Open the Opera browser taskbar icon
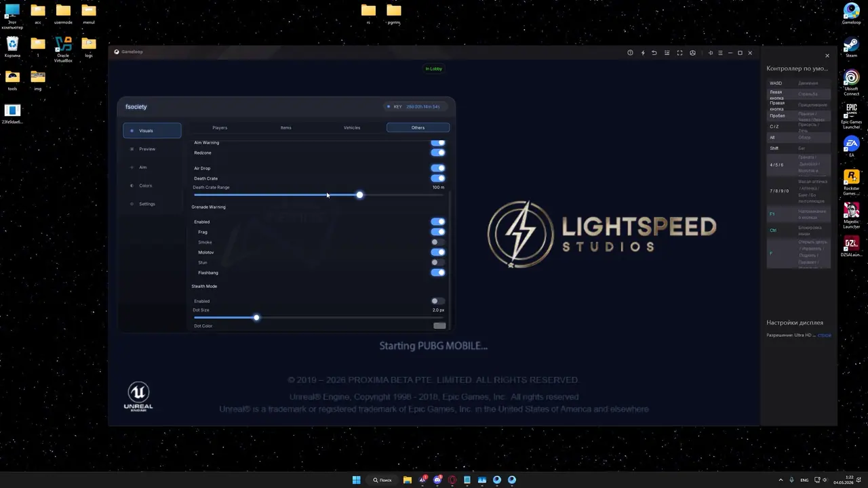 [x=452, y=480]
